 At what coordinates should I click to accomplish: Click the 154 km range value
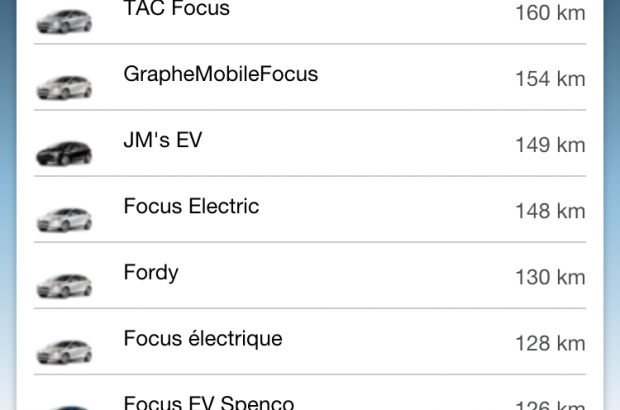pyautogui.click(x=549, y=79)
